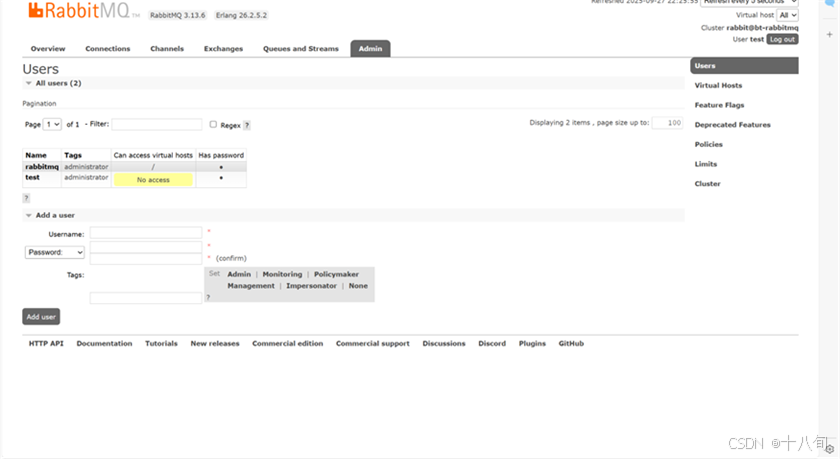Open the test user entry

tap(33, 177)
